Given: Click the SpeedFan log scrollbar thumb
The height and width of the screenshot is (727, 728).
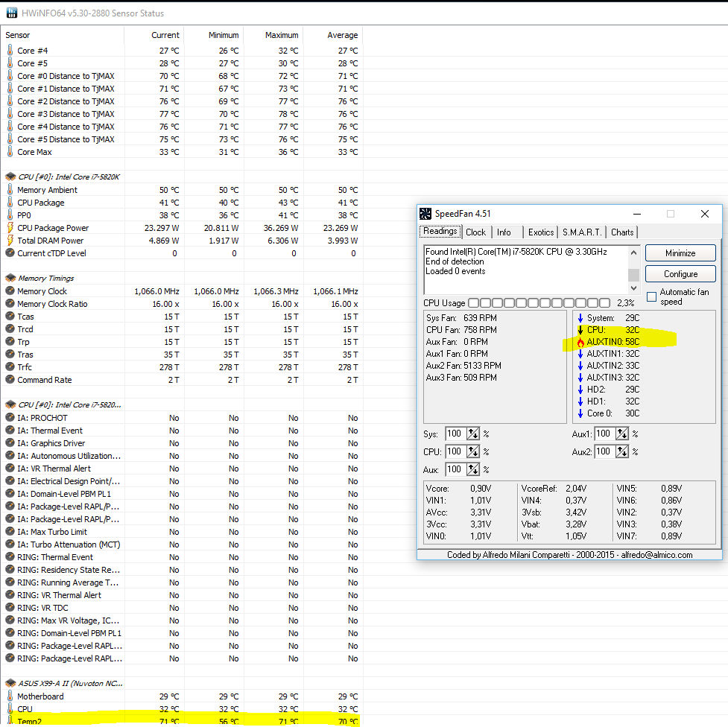Looking at the screenshot, I should tap(634, 275).
